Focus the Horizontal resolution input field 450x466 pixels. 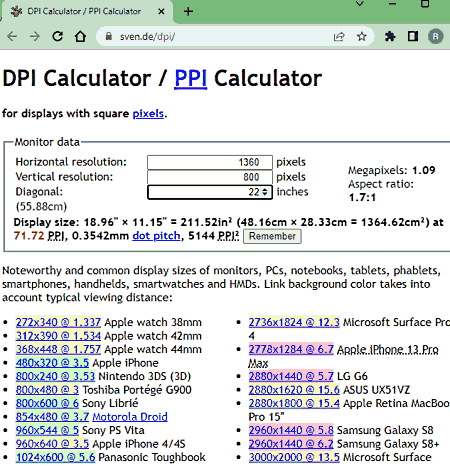pyautogui.click(x=210, y=162)
